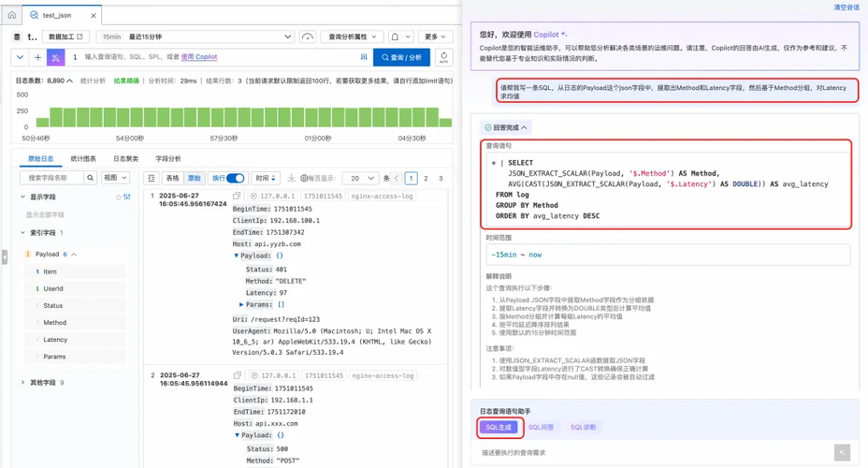Open the 更多 menu
868x468 pixels.
tap(435, 37)
